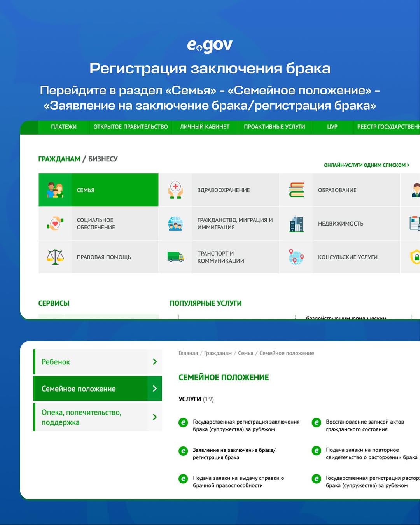Viewport: 420px width, 525px height.
Task: Click the scales Правовая помощь icon
Action: [x=55, y=257]
